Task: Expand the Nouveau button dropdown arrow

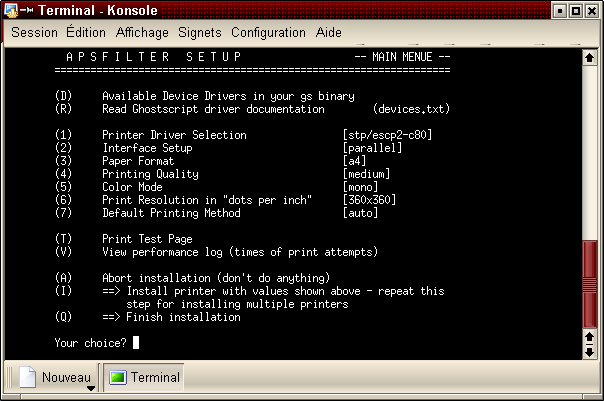Action: [90, 388]
